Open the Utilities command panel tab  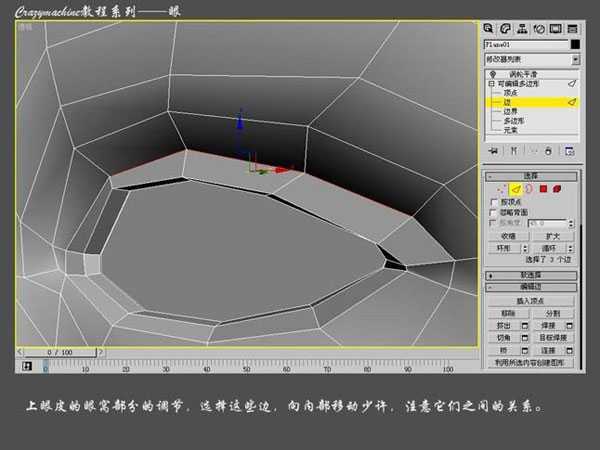click(572, 29)
